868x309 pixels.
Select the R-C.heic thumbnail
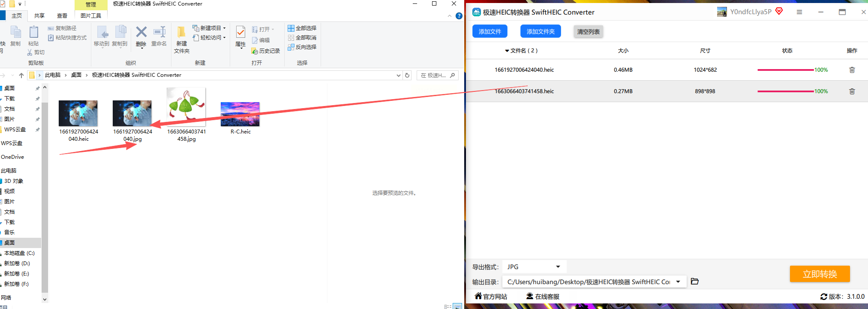pos(240,114)
